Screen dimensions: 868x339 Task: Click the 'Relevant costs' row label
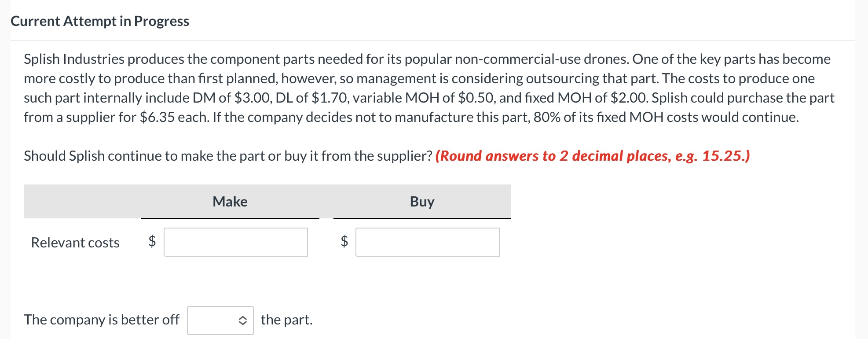75,243
